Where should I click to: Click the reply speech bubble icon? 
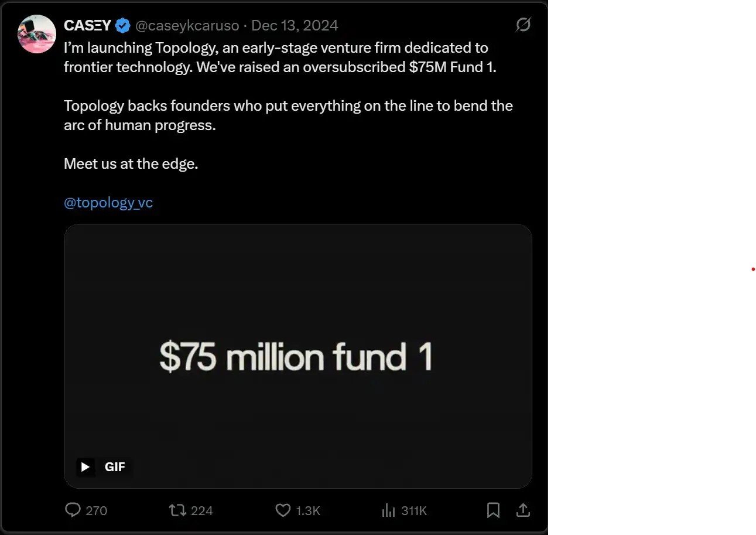73,510
